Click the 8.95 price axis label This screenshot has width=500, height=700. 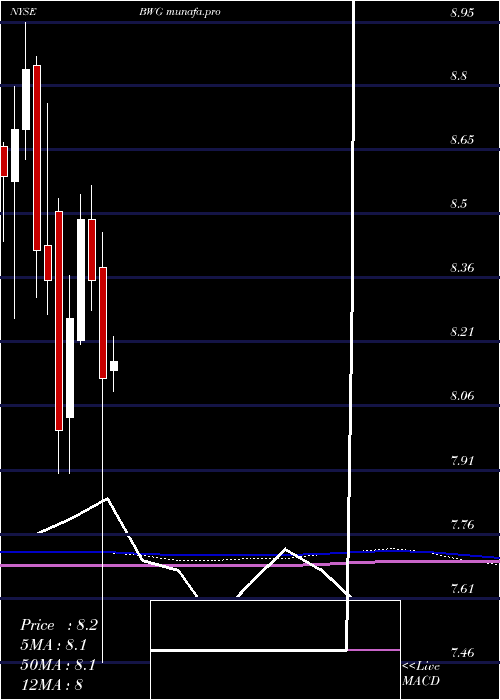click(462, 12)
